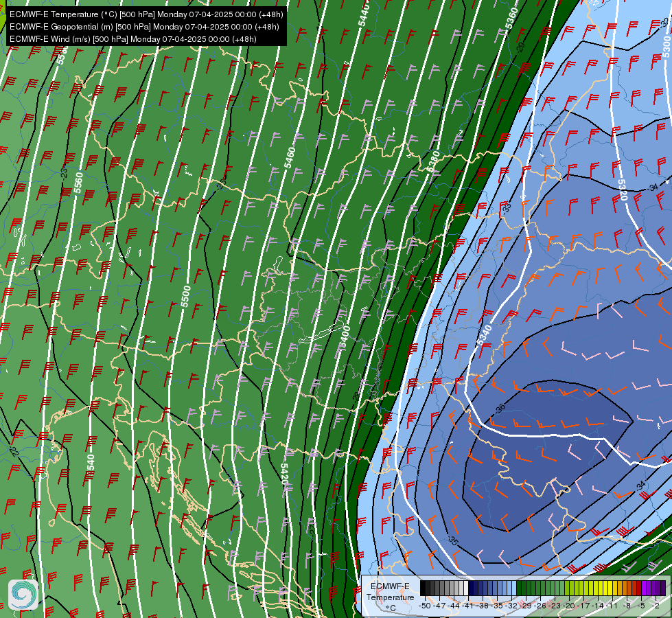The image size is (672, 618).
Task: Click the -33 isotherm label on the map
Action: 507,208
